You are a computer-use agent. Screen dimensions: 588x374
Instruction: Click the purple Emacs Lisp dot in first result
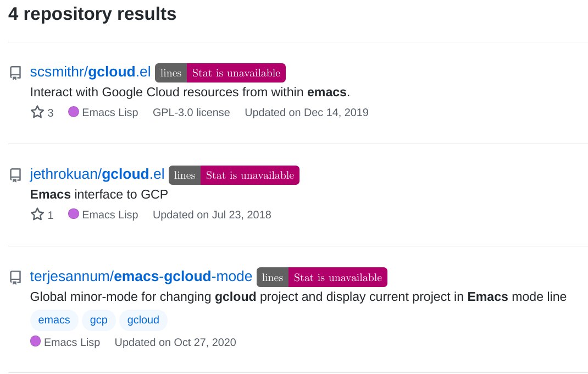coord(74,112)
